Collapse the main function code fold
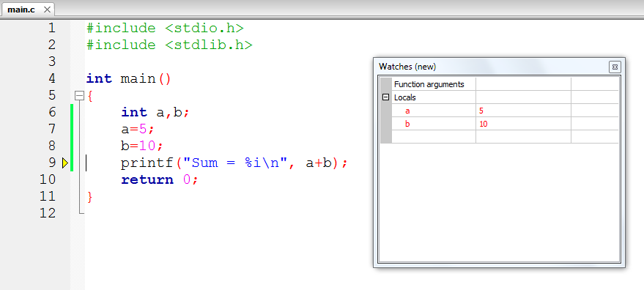 point(79,96)
